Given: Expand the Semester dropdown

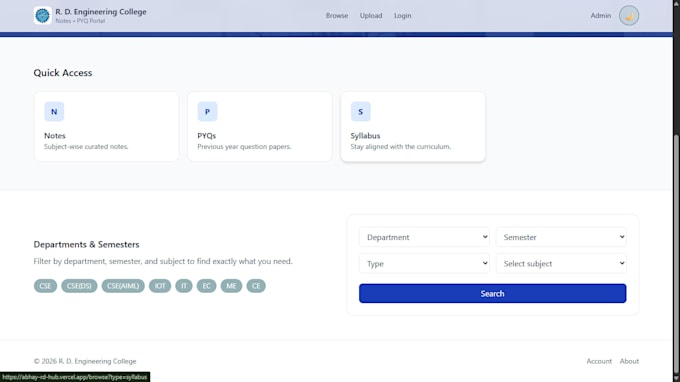Looking at the screenshot, I should tap(561, 237).
